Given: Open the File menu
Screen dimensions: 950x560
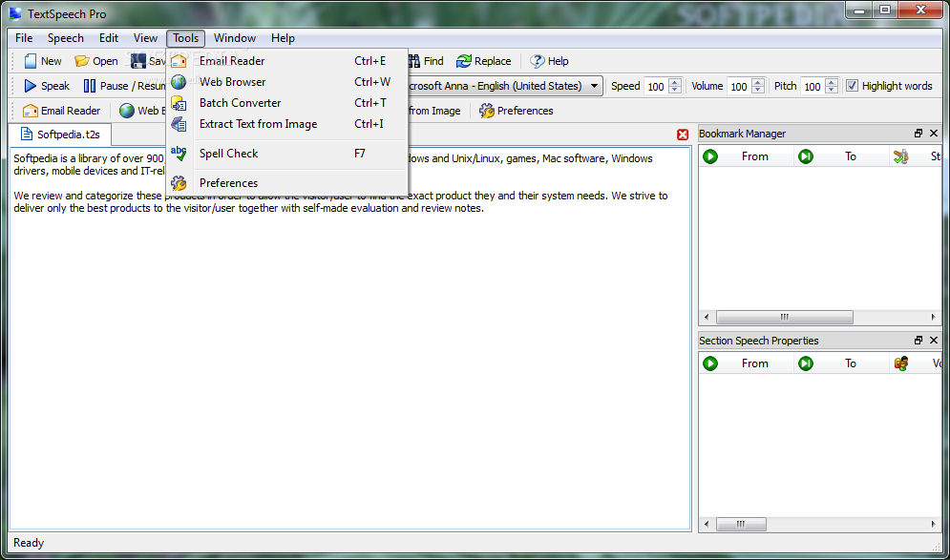Looking at the screenshot, I should tap(24, 38).
